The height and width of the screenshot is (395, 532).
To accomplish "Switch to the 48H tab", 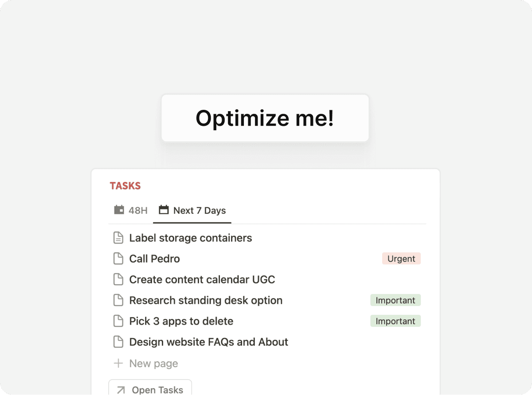I will point(130,210).
